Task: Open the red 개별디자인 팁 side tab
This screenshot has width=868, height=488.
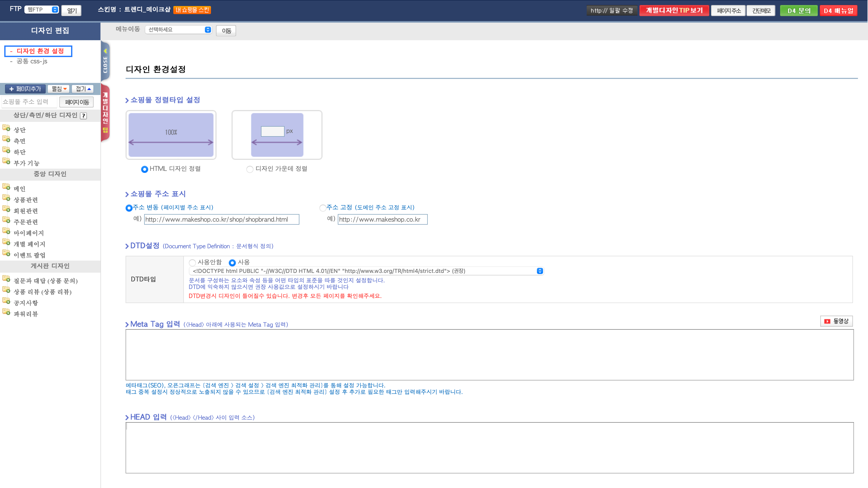Action: 105,113
